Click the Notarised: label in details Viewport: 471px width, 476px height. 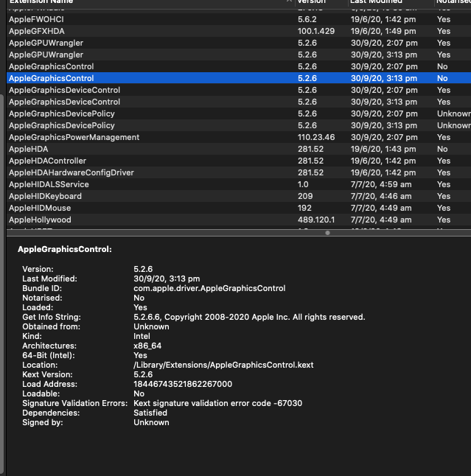coord(42,298)
